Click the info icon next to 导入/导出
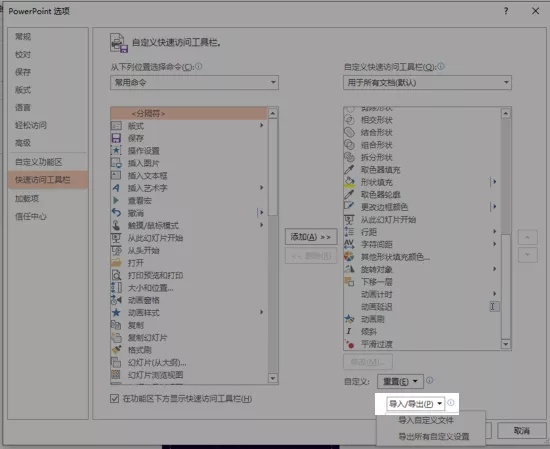This screenshot has width=550, height=449. 451,403
